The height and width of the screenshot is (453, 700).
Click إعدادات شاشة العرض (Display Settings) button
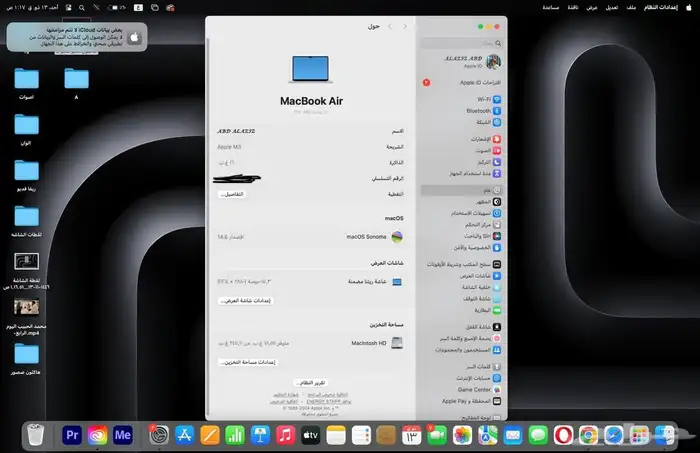tap(245, 300)
